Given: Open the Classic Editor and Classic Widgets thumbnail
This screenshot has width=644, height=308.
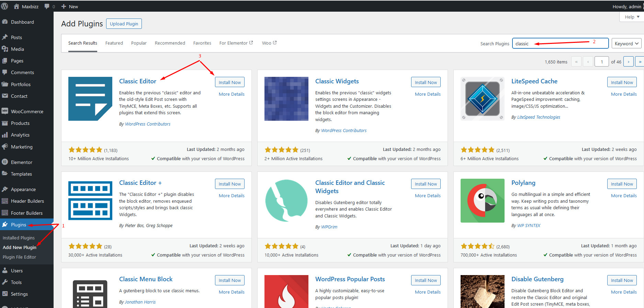Looking at the screenshot, I should pos(286,201).
